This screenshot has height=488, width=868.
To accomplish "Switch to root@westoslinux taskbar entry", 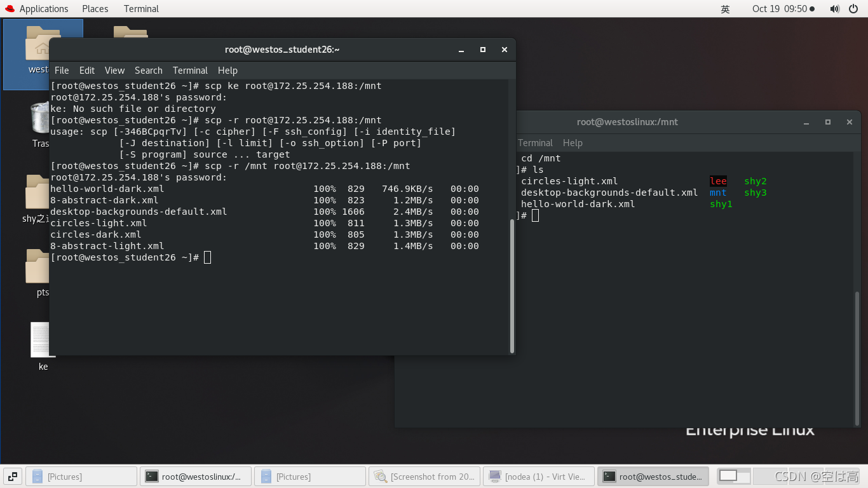I will (x=195, y=477).
